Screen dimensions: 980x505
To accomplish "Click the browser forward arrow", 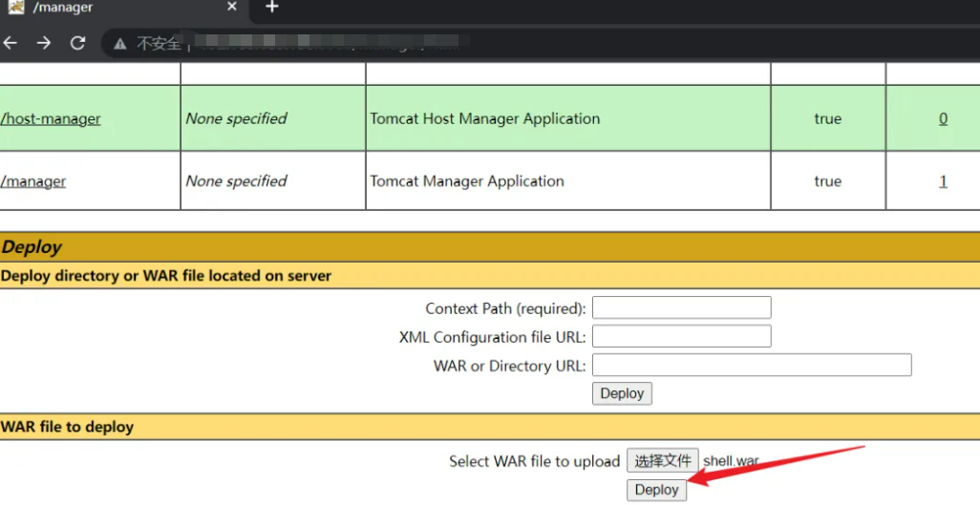I will tap(44, 43).
